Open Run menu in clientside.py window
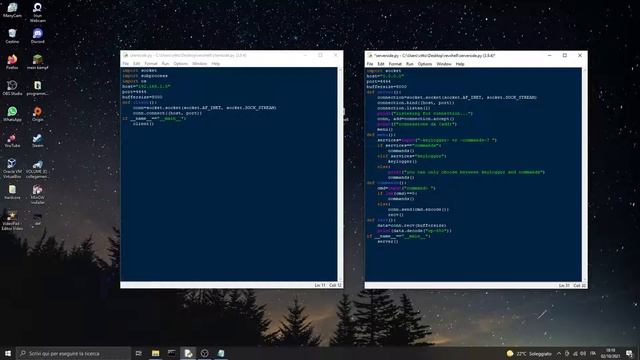The height and width of the screenshot is (360, 640). tap(165, 64)
